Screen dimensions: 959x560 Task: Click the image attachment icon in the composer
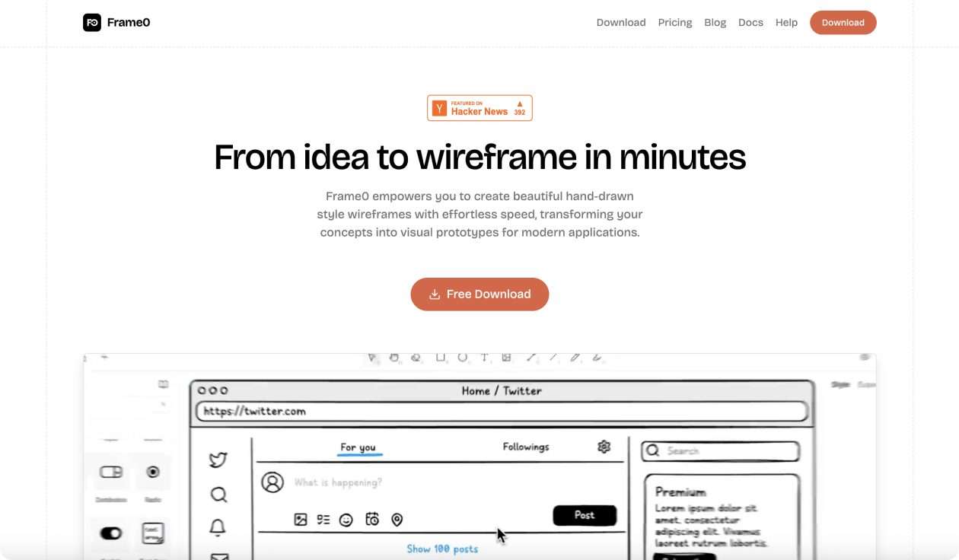coord(300,519)
